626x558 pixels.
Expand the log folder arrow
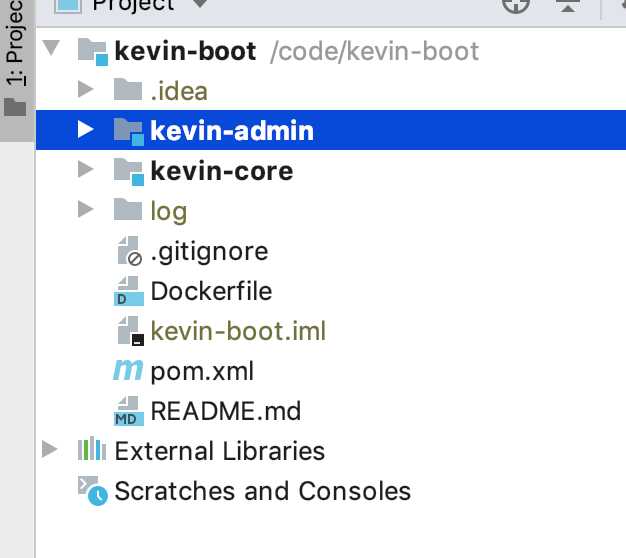86,210
